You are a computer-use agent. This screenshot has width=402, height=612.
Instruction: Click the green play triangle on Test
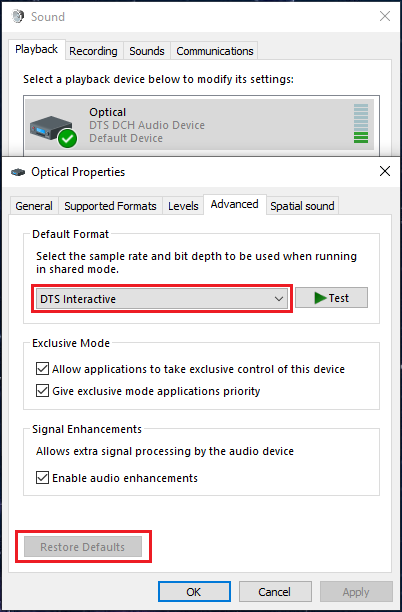click(x=320, y=298)
